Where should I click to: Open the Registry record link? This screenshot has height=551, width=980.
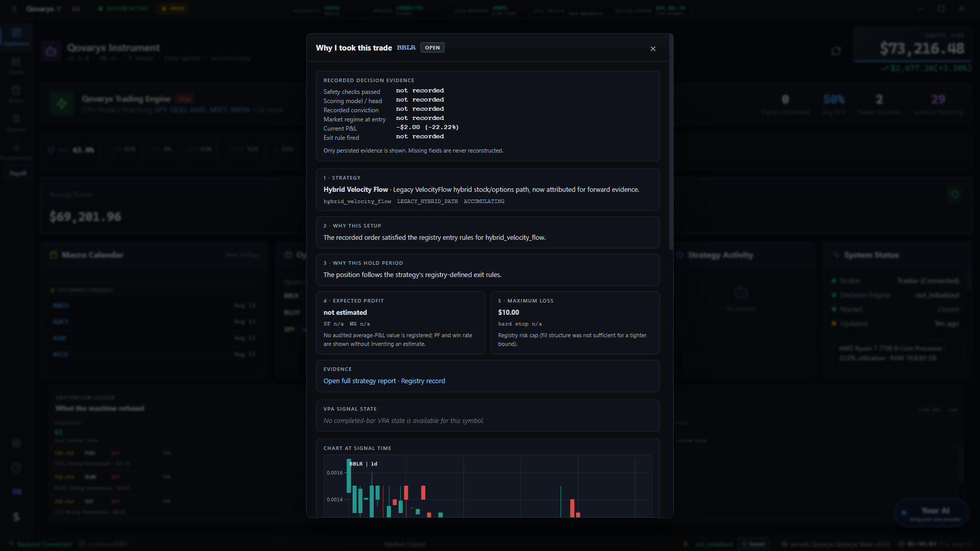pos(423,381)
